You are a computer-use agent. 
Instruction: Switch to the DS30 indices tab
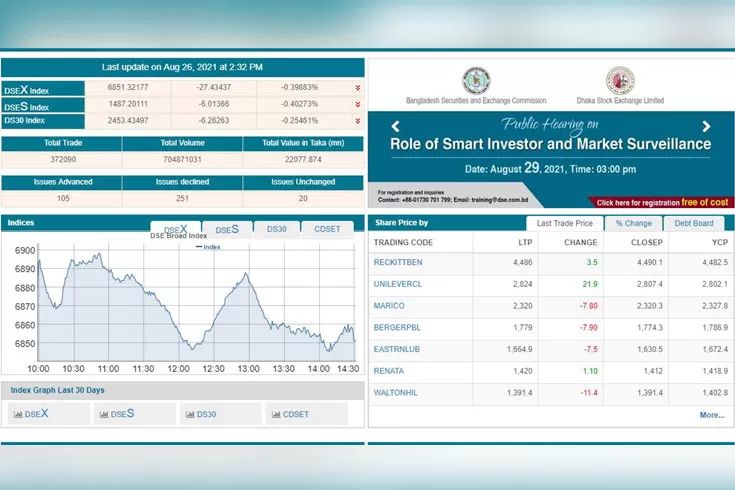coord(277,229)
